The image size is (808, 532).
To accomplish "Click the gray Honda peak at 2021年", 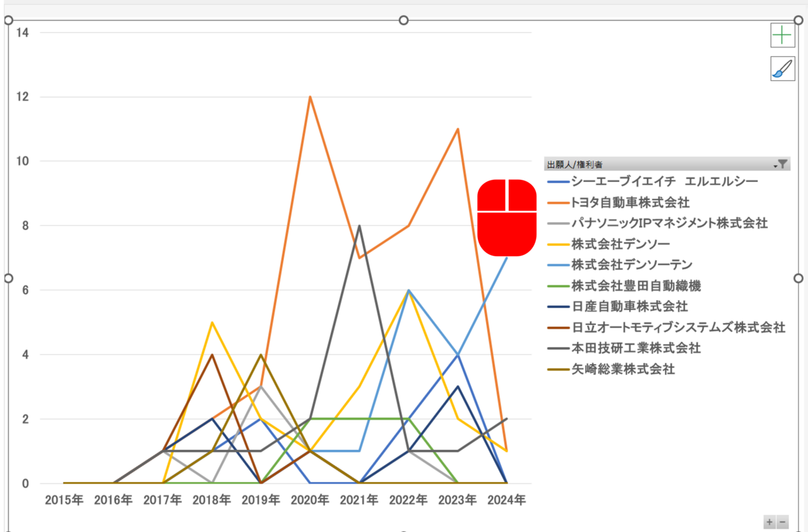I will coord(359,226).
